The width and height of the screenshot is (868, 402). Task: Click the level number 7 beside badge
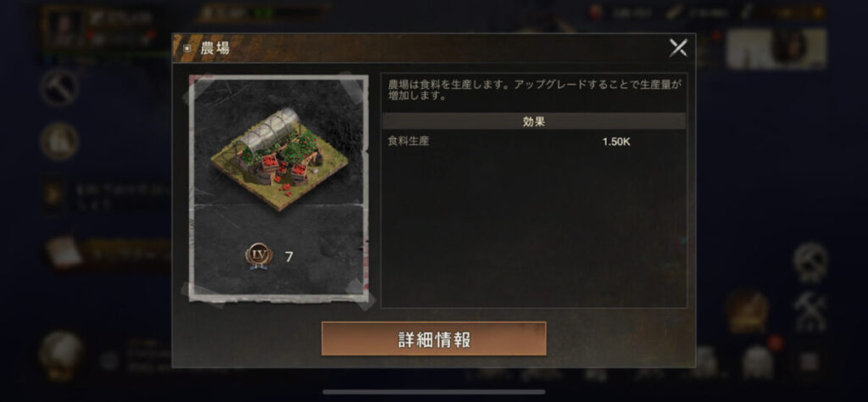point(289,257)
